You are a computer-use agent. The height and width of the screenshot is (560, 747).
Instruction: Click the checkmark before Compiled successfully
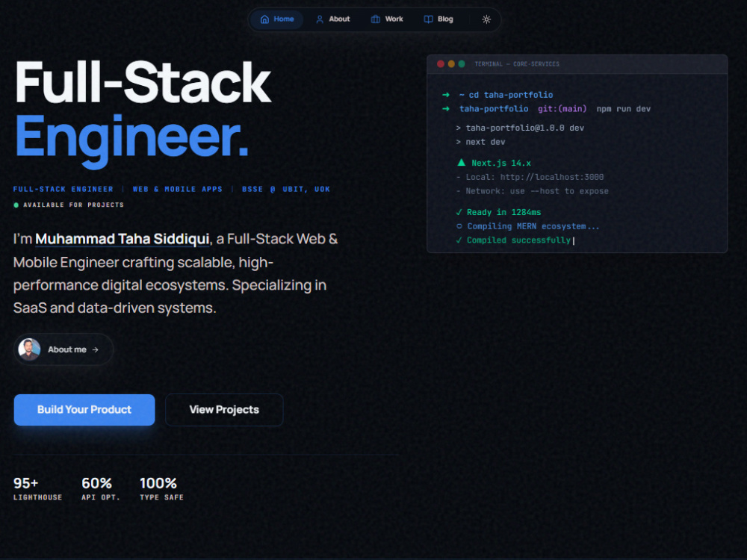(459, 240)
